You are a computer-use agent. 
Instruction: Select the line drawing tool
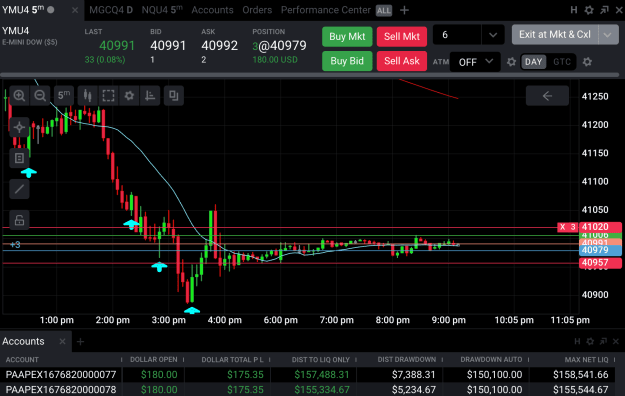click(19, 189)
